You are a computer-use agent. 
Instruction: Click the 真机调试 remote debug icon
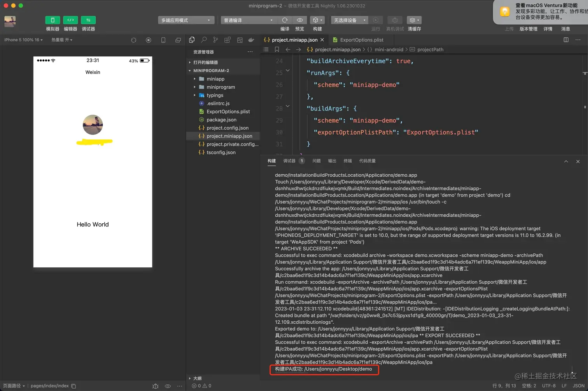tap(395, 20)
